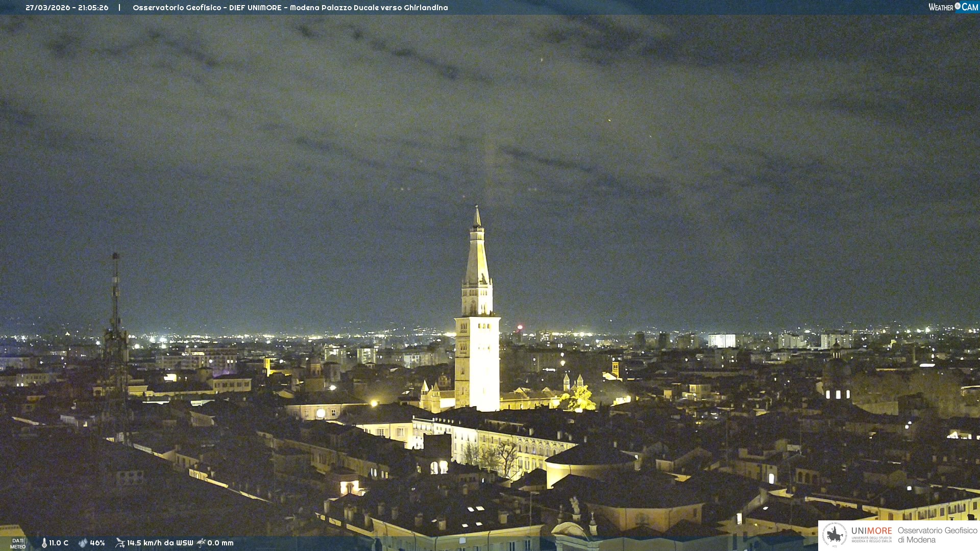Click the 11.0 C temperature reading
The image size is (980, 551).
point(59,543)
